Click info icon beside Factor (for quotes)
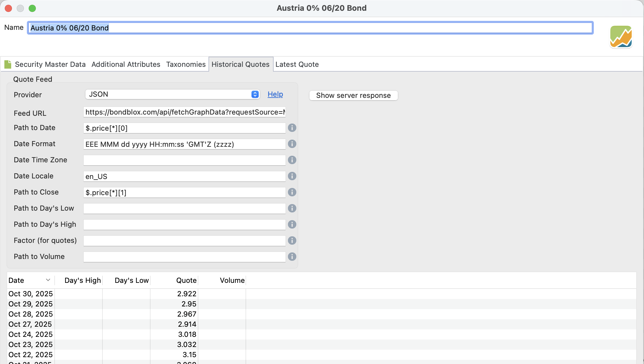The width and height of the screenshot is (644, 364). click(292, 241)
